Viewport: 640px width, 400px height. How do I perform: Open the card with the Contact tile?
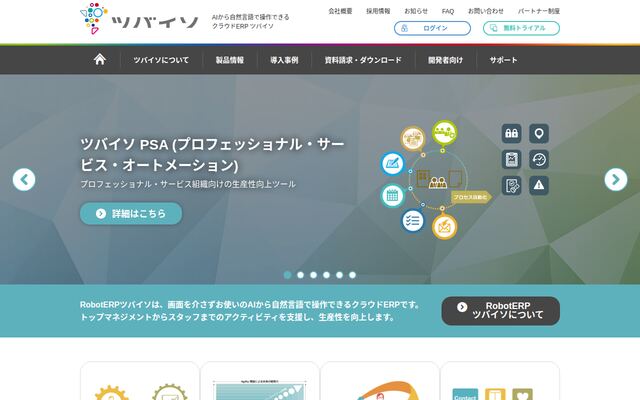(500, 381)
